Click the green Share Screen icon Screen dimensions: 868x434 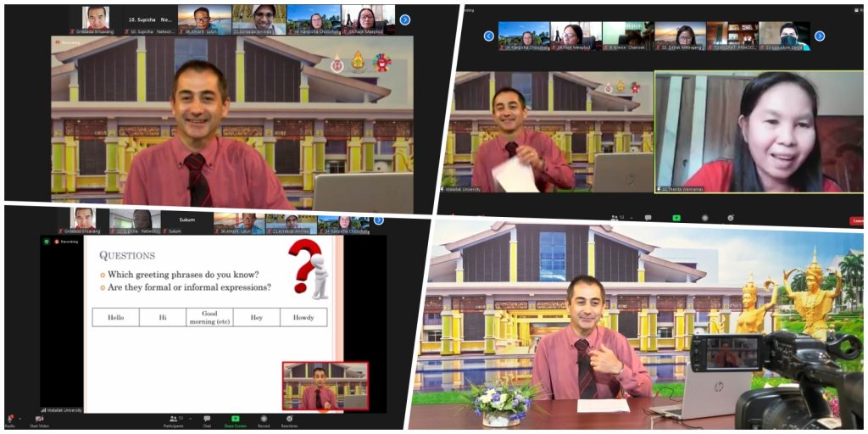pyautogui.click(x=235, y=419)
